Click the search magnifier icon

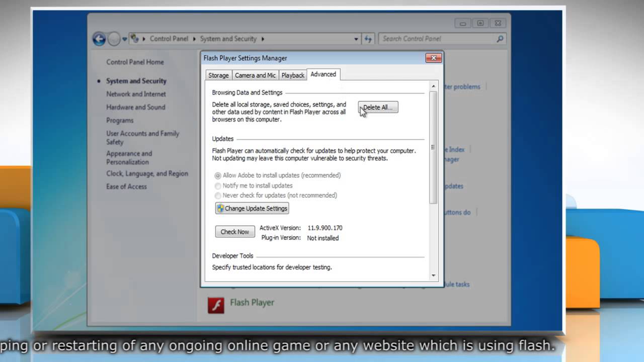click(x=500, y=39)
